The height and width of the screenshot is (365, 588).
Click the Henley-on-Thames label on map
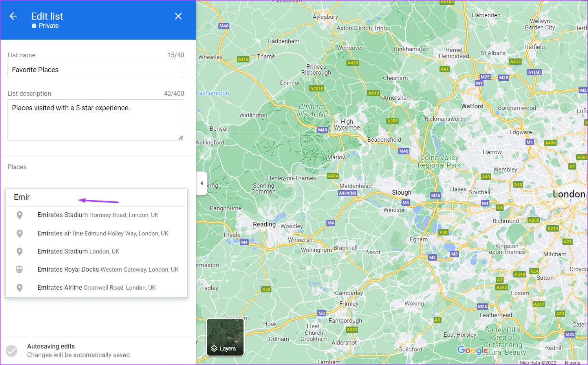coord(291,178)
